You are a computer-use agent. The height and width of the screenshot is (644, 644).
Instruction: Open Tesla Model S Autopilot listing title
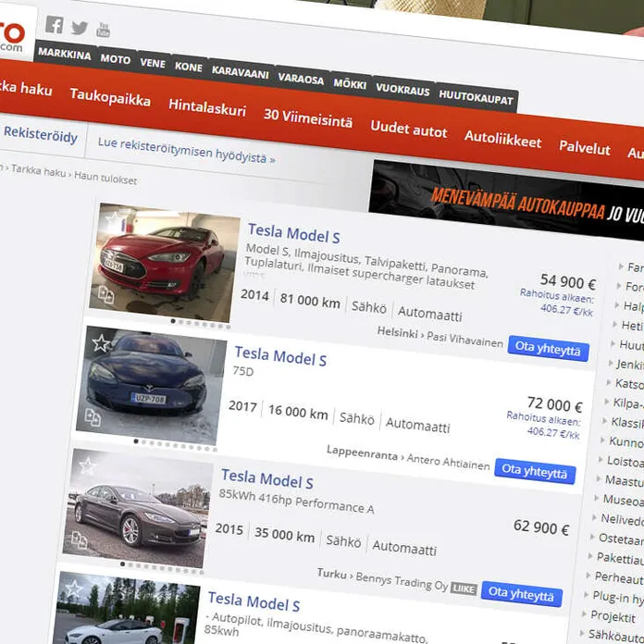pos(254,601)
